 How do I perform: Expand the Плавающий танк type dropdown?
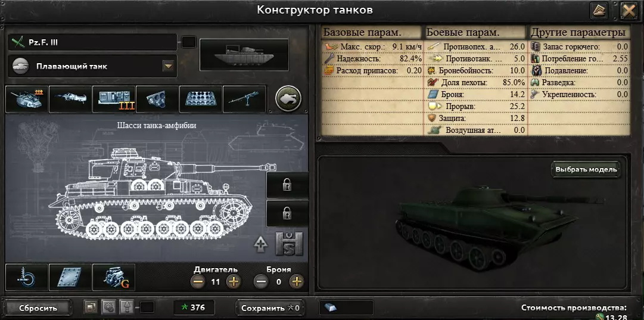168,66
